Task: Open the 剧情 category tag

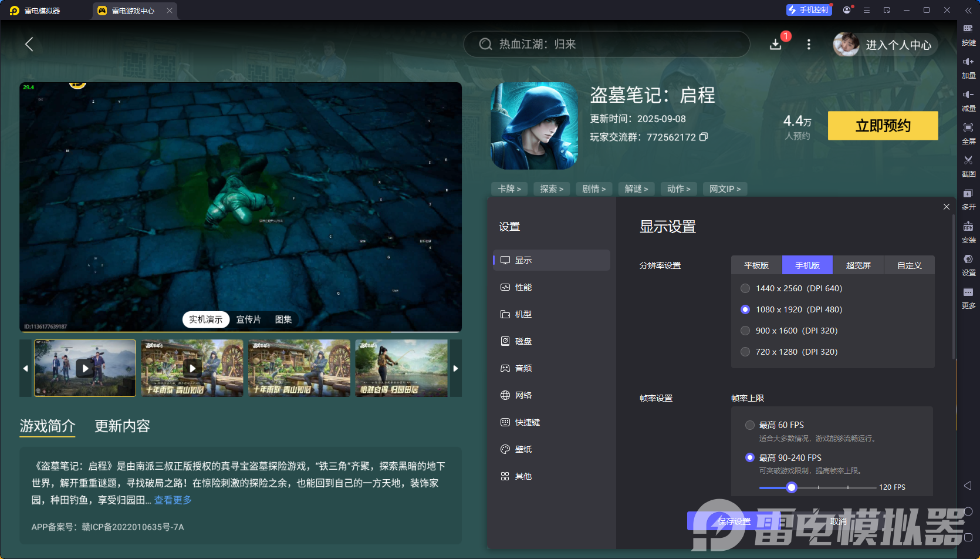Action: [594, 188]
